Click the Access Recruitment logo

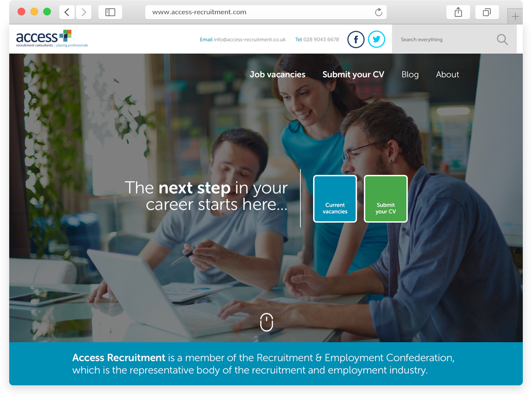[x=51, y=39]
